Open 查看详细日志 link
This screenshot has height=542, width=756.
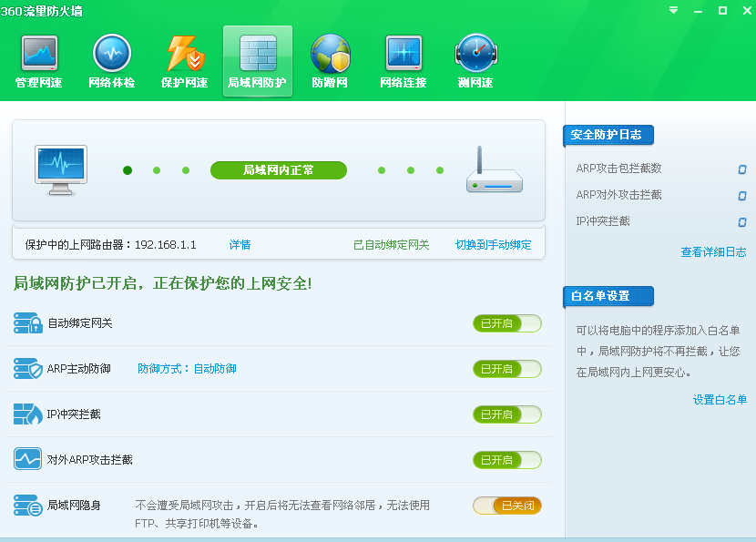point(713,251)
